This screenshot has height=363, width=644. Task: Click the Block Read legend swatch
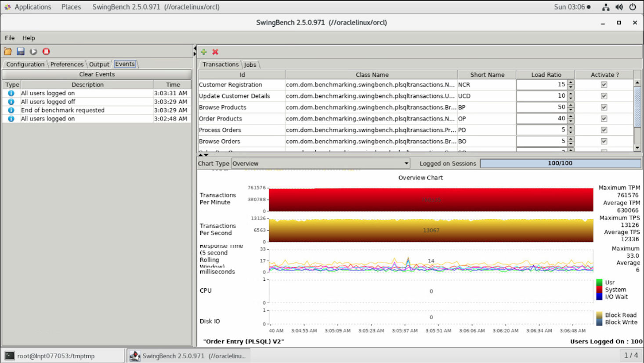tap(599, 315)
